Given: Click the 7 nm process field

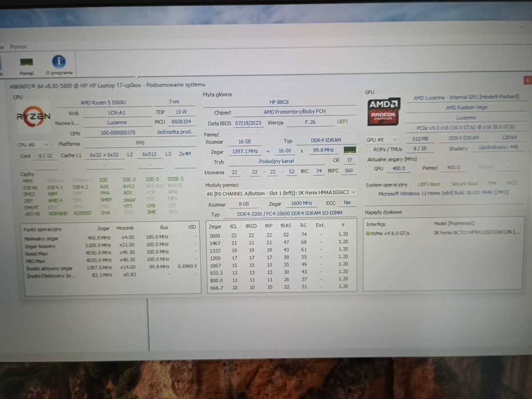Looking at the screenshot, I should point(174,102).
